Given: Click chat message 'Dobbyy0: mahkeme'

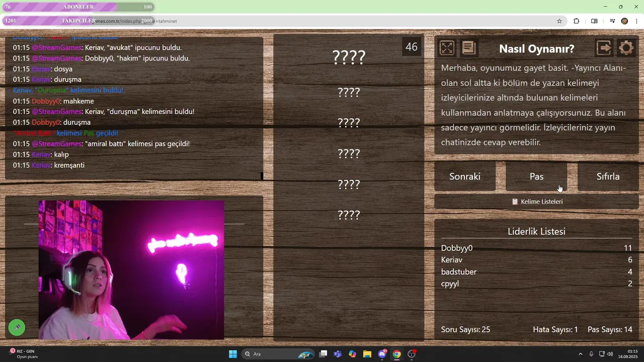Looking at the screenshot, I should [53, 101].
